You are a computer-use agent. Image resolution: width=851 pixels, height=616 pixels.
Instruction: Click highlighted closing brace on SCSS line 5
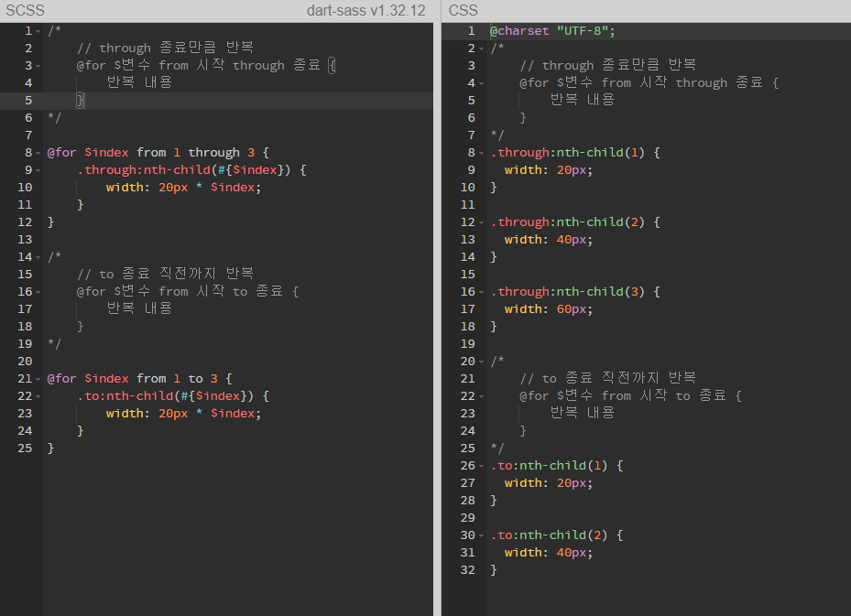tap(80, 101)
